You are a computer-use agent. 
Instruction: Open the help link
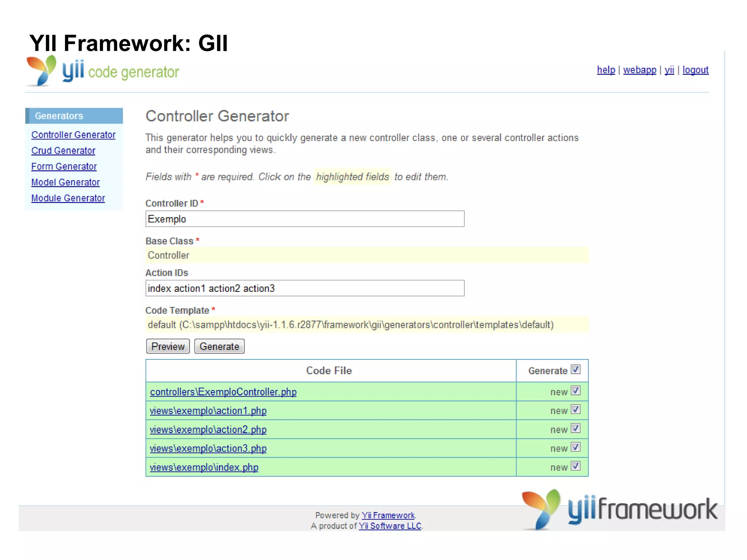[x=606, y=70]
